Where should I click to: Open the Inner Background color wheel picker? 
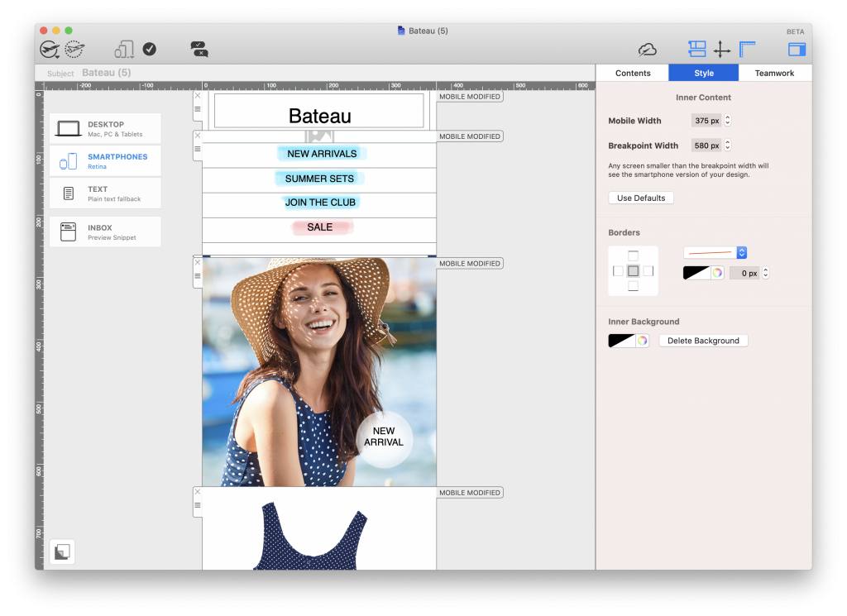[642, 341]
